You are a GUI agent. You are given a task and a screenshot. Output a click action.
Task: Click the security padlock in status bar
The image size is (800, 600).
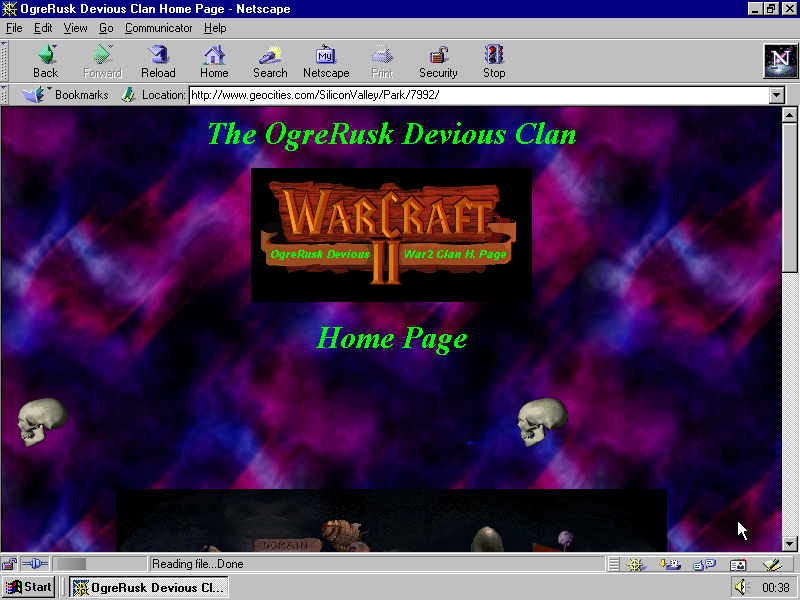pos(9,564)
